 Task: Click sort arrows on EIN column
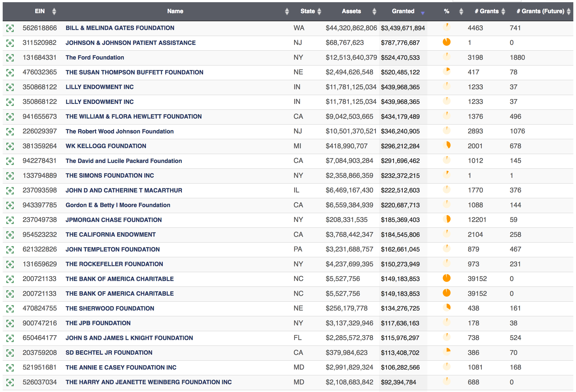pos(54,11)
